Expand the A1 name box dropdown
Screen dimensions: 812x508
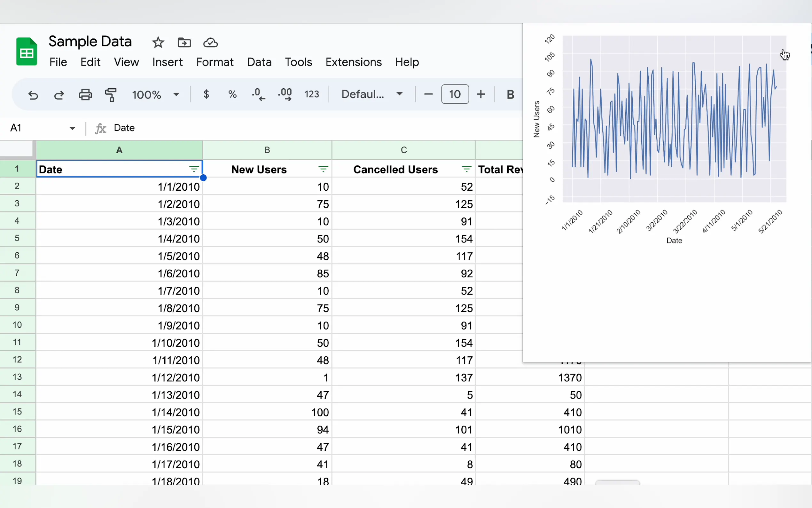click(x=72, y=128)
